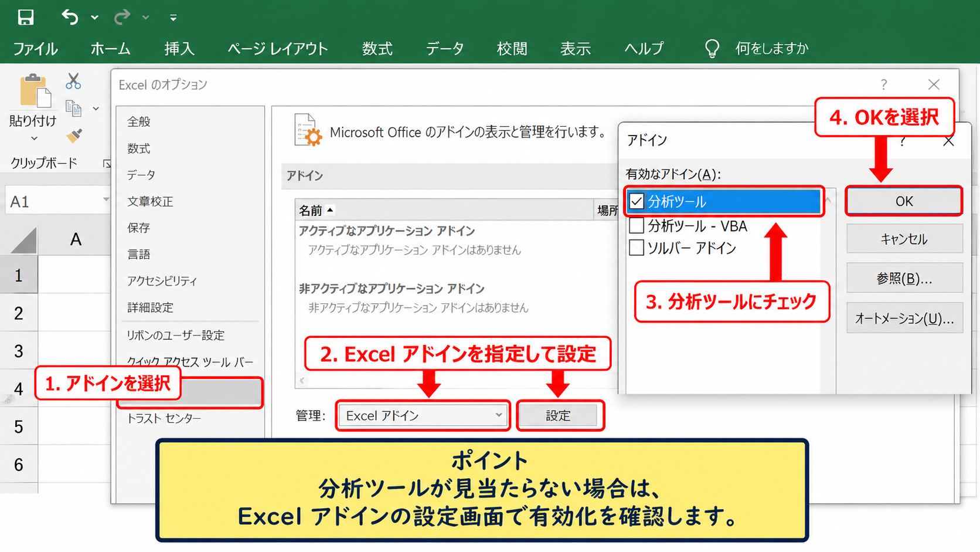Close the Excel のオプション dialog
The image size is (980, 552).
click(934, 84)
